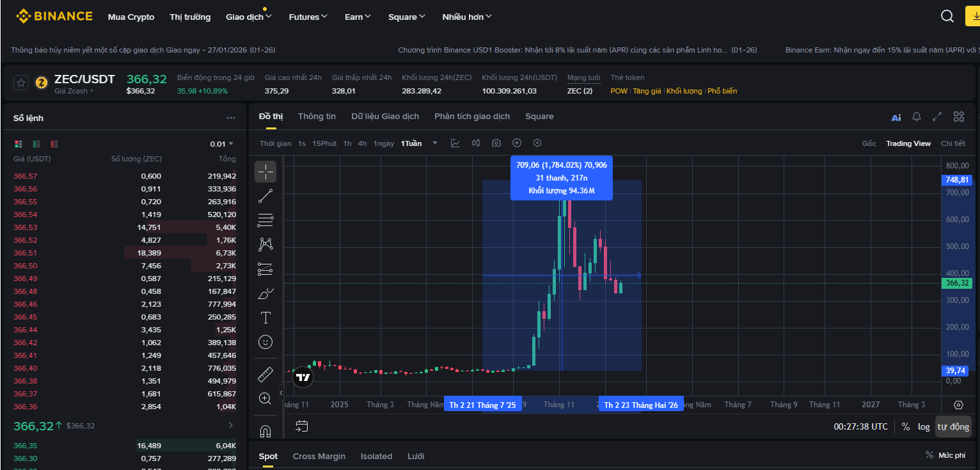Go to the Binance home logo
The width and height of the screenshot is (980, 470).
[54, 17]
